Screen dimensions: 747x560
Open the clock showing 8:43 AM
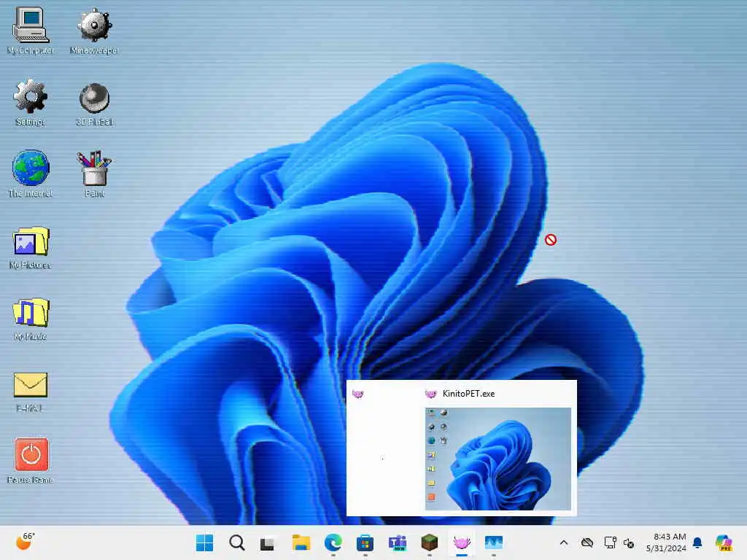(x=666, y=542)
